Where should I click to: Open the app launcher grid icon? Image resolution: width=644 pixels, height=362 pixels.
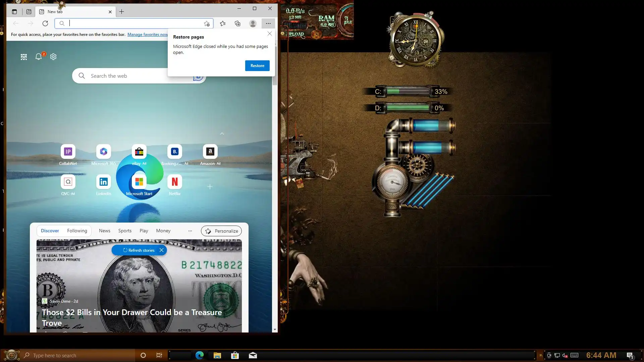24,57
